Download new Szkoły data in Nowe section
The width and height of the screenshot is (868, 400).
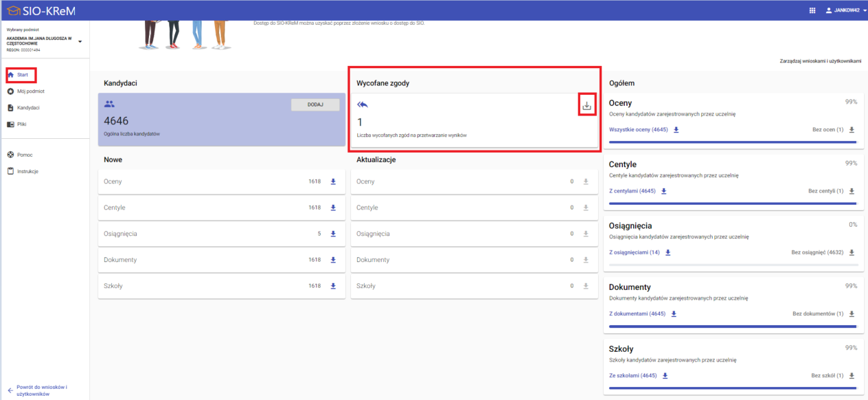333,286
